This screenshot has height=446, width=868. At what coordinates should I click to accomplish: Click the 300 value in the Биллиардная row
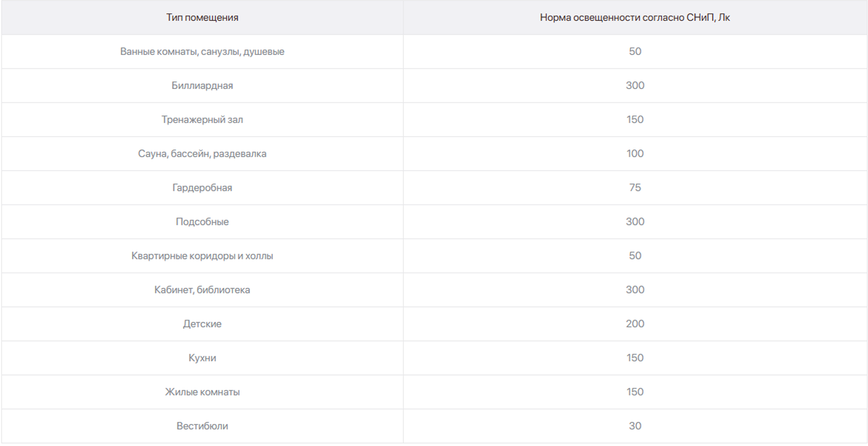coord(635,85)
